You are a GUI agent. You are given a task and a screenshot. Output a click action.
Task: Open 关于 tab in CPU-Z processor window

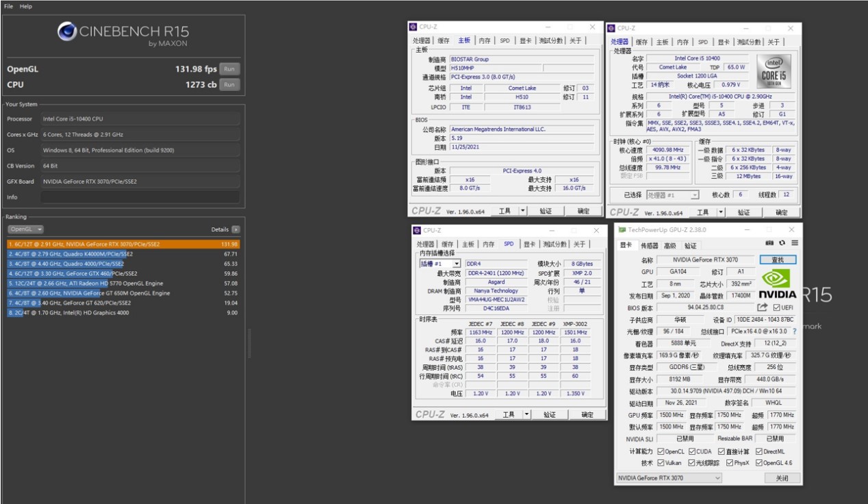[x=773, y=42]
